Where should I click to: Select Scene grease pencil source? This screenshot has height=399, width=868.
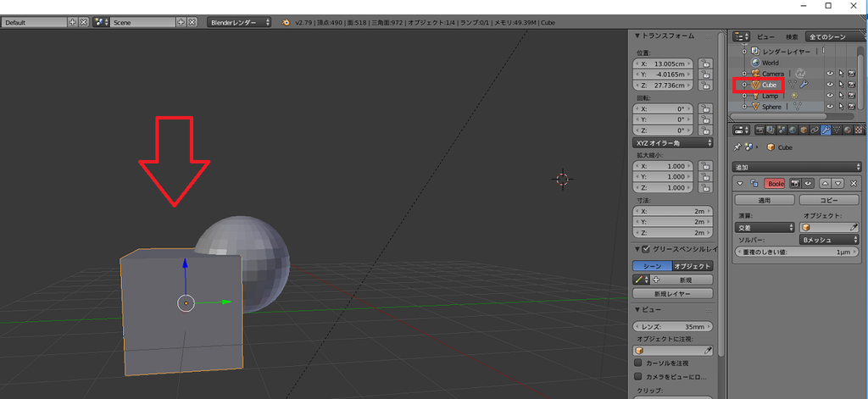point(652,266)
